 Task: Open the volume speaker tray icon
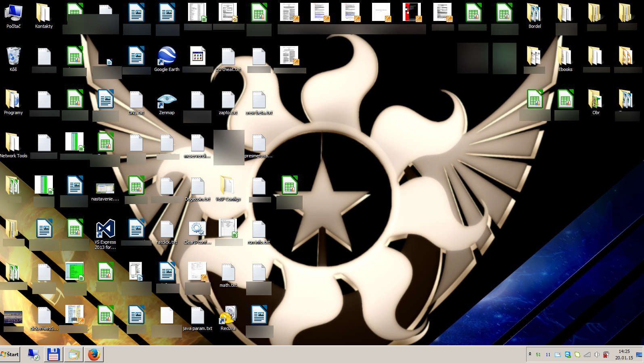pos(597,355)
